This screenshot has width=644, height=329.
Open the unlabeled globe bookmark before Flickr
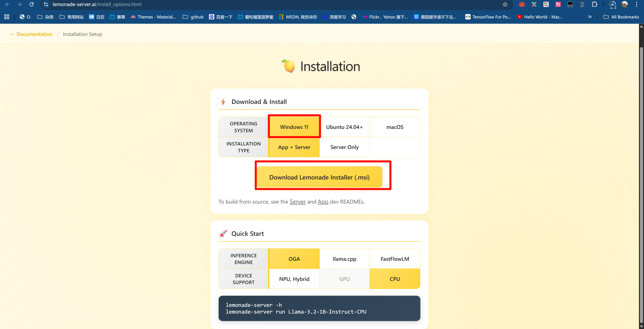(354, 17)
